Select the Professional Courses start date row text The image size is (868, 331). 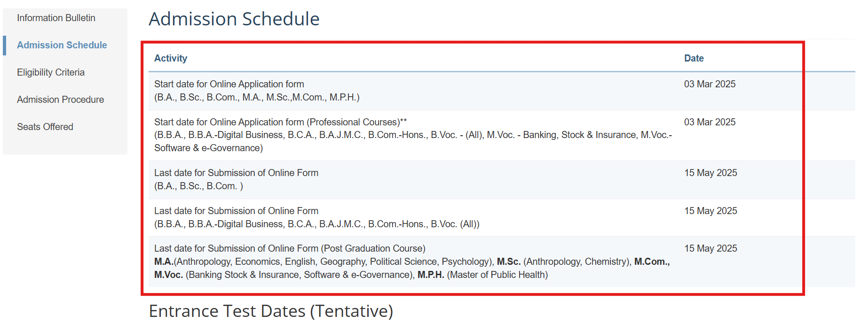tap(413, 135)
